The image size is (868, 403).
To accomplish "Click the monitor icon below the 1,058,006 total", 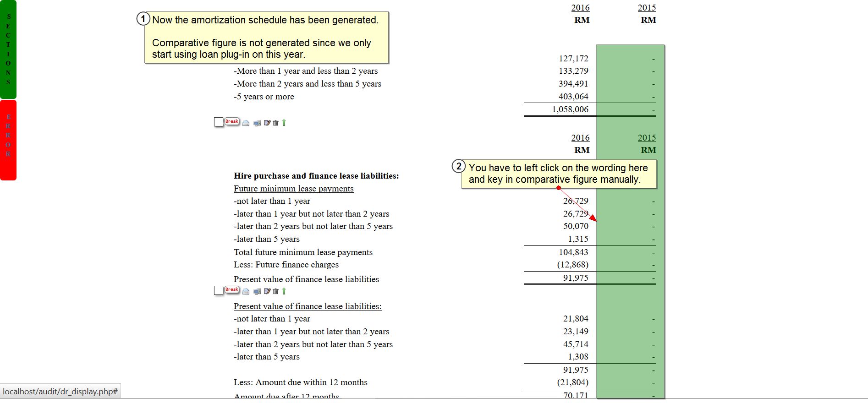I will 257,123.
